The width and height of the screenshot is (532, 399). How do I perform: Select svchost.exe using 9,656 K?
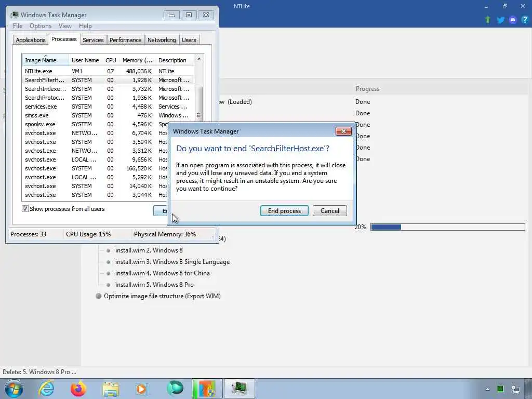(95, 159)
